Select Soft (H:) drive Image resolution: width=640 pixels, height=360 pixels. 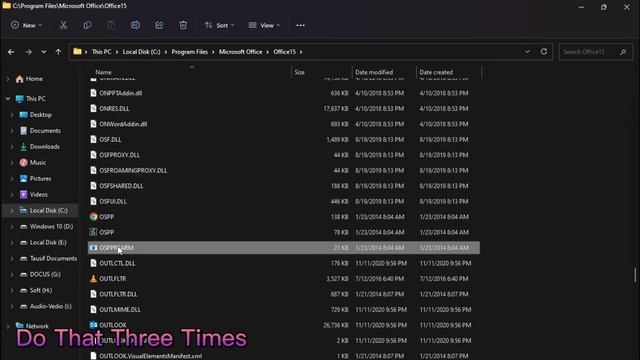40,290
